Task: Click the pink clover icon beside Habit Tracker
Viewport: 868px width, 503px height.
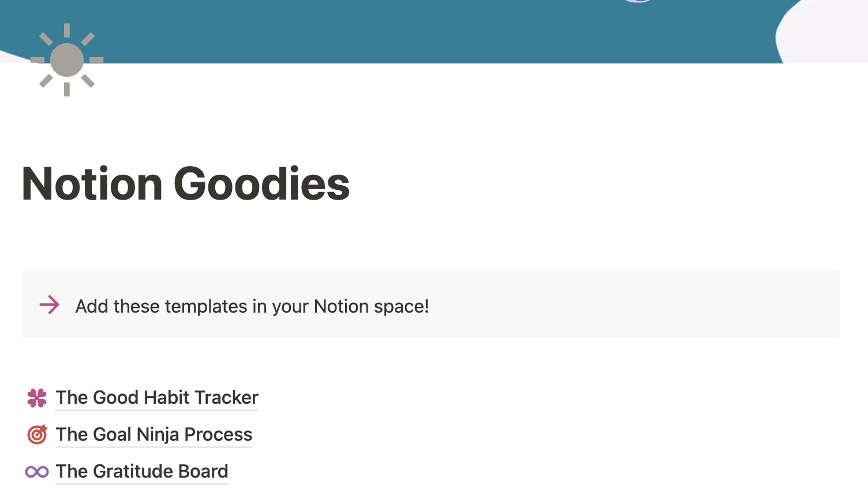Action: 37,398
